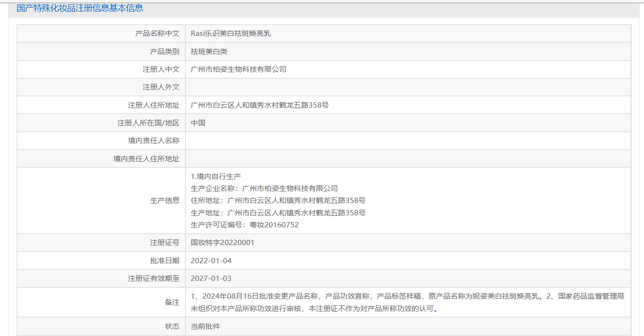
Task: Click the 1.境内自行生产 line
Action: 212,176
